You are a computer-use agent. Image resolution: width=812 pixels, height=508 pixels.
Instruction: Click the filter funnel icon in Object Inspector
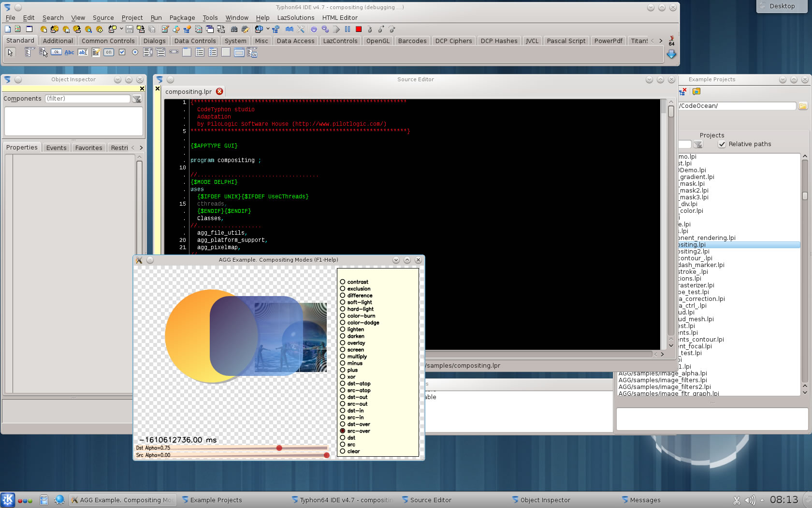point(137,99)
